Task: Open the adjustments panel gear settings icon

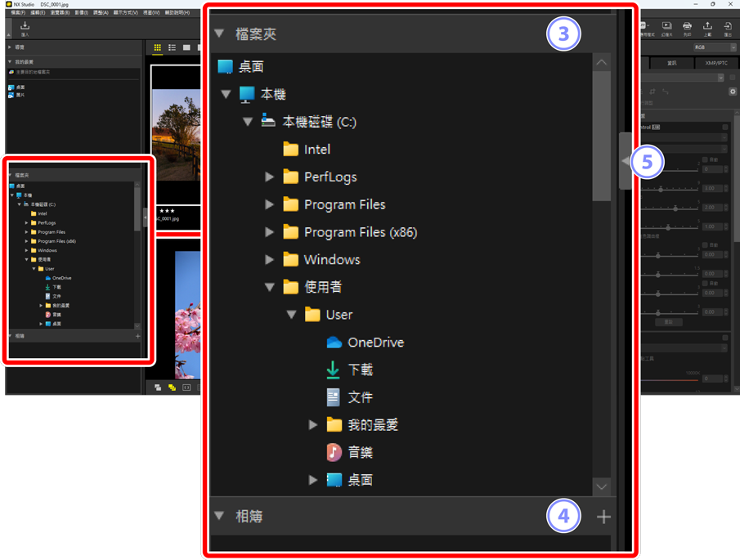Action: (733, 92)
